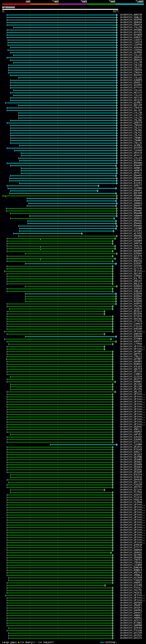The height and width of the screenshot is (644, 146).
Task: Select label UniRef100_B2DDA2
Action: 131,296
